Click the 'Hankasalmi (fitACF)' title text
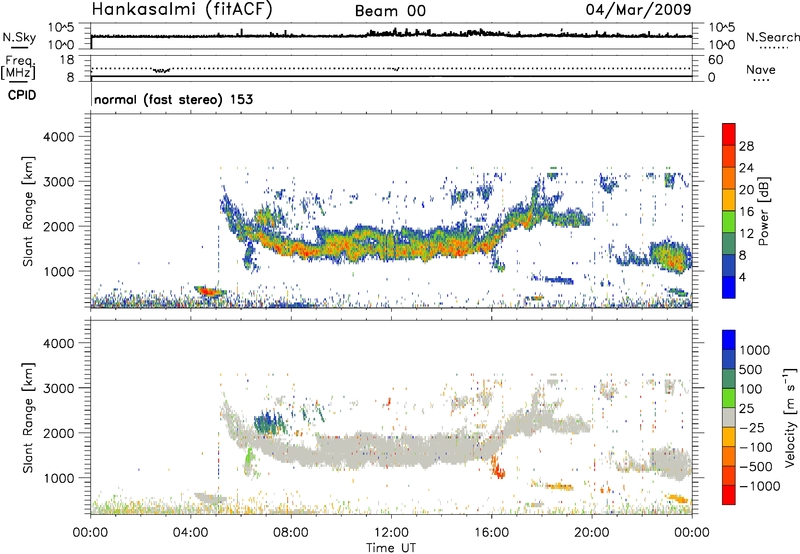800x554 pixels. point(182,9)
